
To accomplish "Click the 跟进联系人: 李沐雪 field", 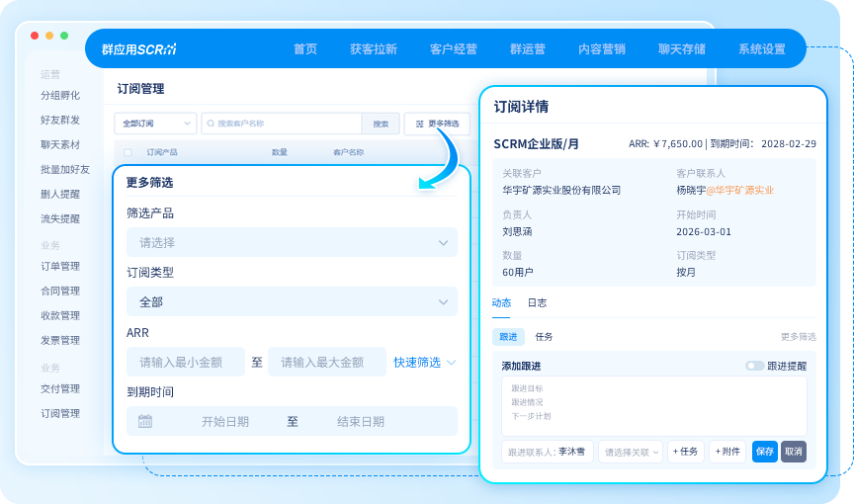I will coord(547,452).
